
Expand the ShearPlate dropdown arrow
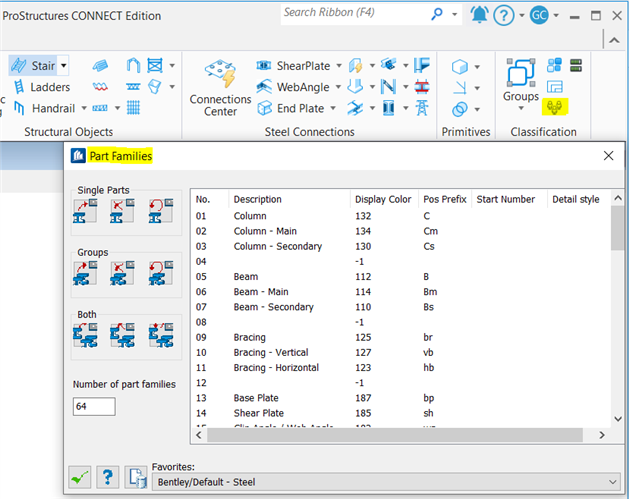(x=339, y=65)
